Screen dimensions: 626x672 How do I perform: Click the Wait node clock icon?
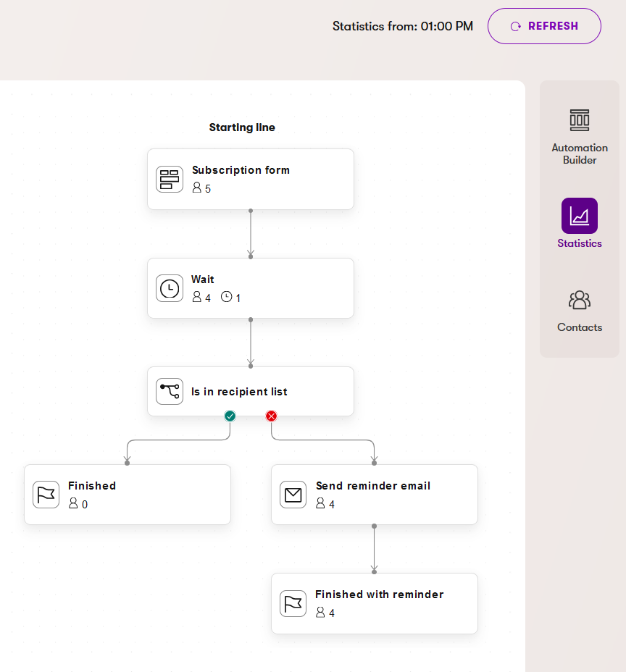170,288
